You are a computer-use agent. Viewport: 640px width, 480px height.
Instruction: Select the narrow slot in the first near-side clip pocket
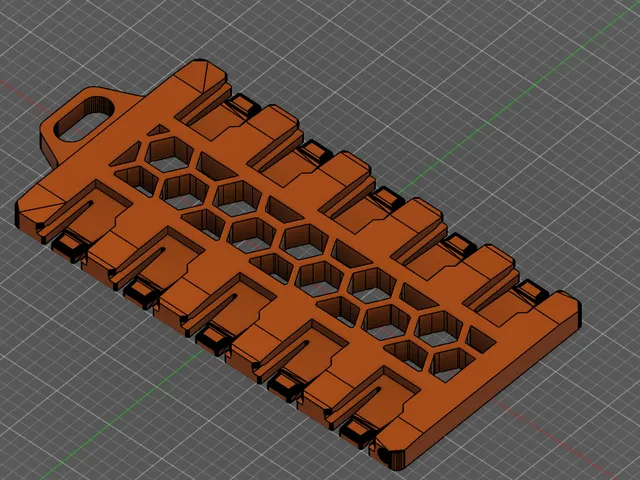64,218
